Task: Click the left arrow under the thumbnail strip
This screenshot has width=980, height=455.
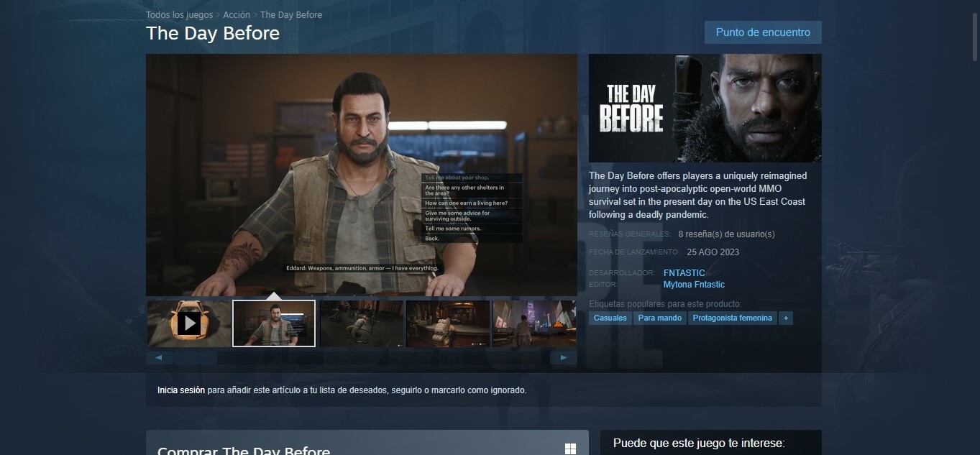Action: coord(159,357)
